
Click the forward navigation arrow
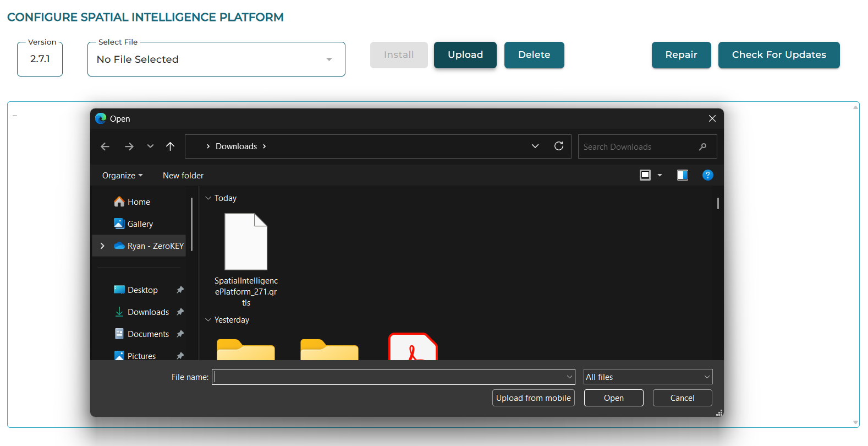click(x=129, y=146)
